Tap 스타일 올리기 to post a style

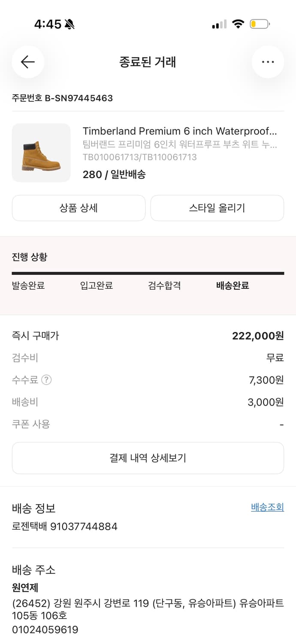click(x=217, y=208)
